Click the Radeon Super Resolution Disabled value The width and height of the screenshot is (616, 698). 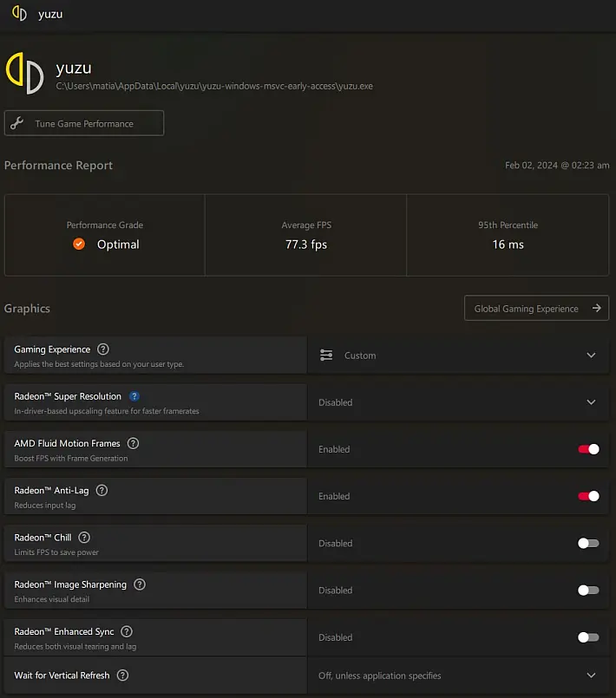tap(336, 402)
